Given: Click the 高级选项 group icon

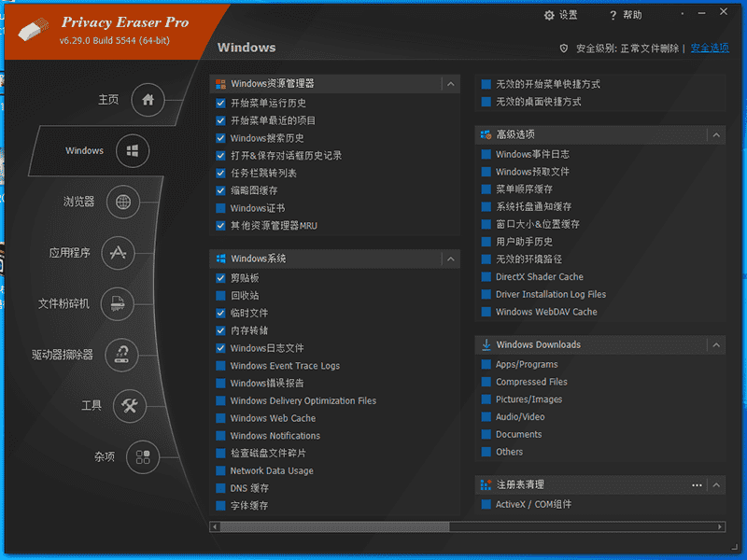Looking at the screenshot, I should coord(486,134).
